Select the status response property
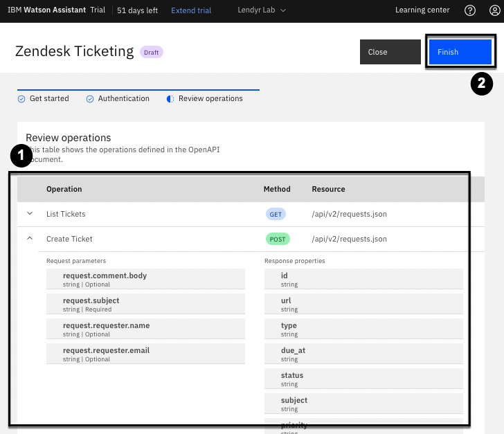Screen dimensions: 504x434 point(364,379)
